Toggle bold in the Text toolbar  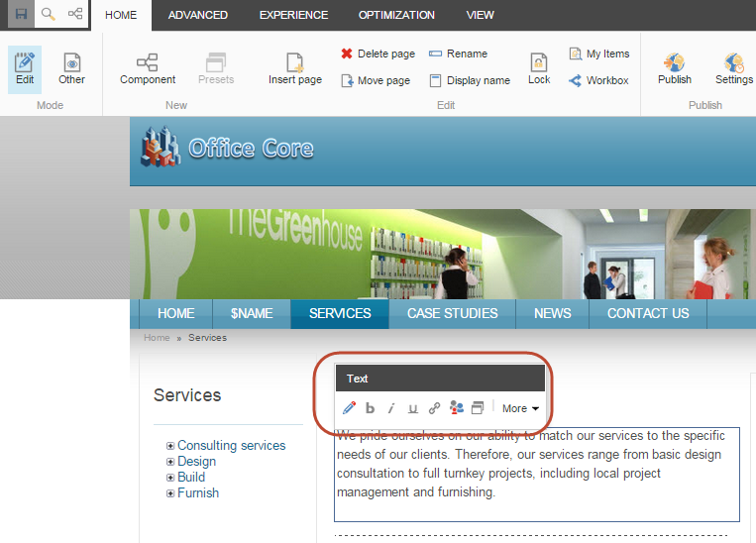pos(370,408)
